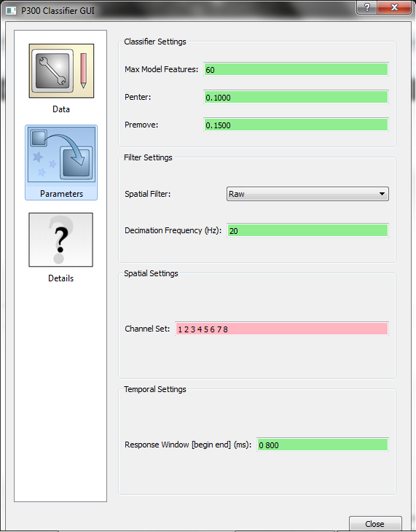Screen dimensions: 416x532
Task: Open the Data page wrench icon
Action: [61, 71]
